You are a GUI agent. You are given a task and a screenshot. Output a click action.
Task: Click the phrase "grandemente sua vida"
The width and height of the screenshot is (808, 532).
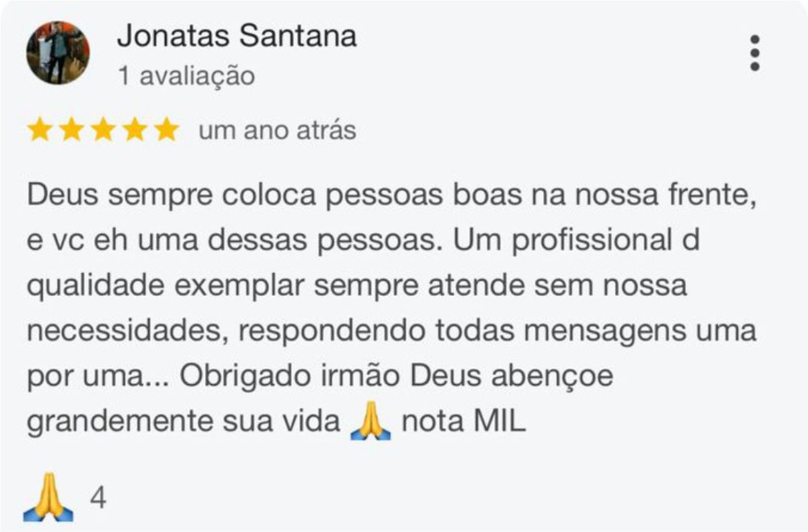184,422
